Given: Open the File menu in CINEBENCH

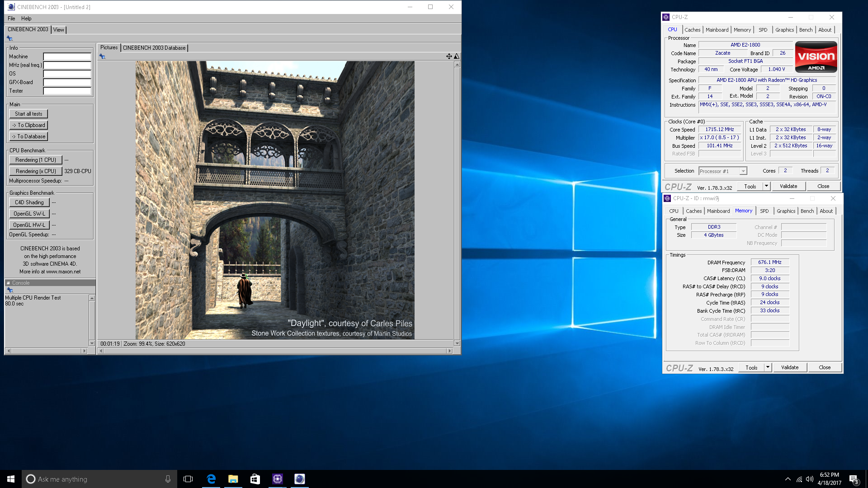Looking at the screenshot, I should (11, 19).
